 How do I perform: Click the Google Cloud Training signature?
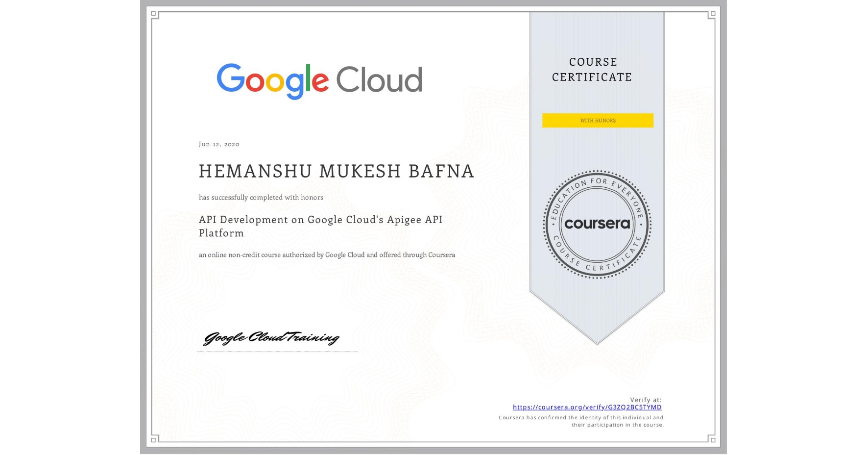(272, 338)
